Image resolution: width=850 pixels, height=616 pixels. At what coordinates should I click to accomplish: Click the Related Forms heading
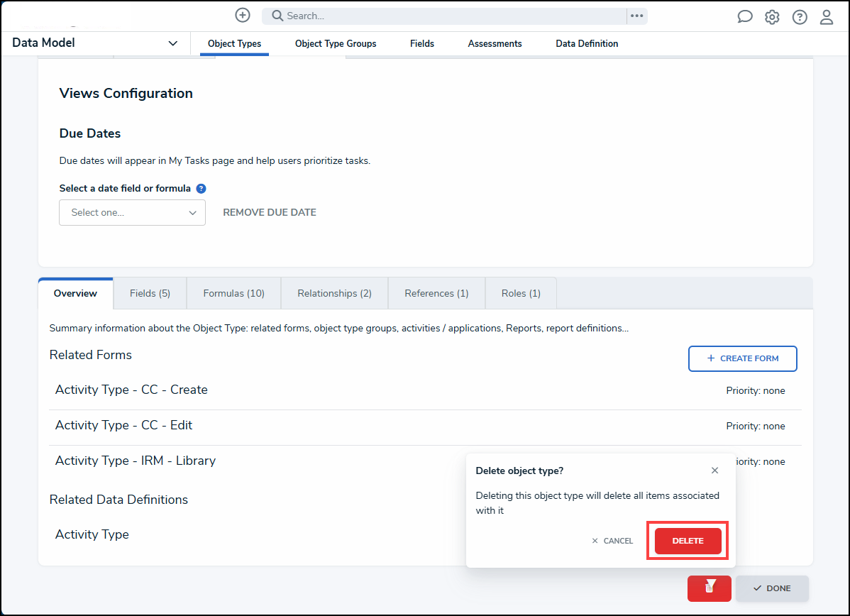click(x=91, y=355)
